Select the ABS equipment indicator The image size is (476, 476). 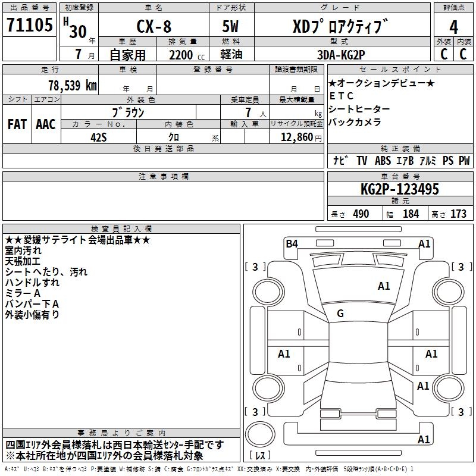pos(383,160)
